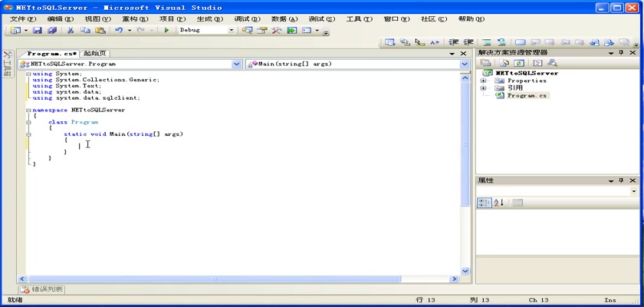Viewport: 644px width, 307px height.
Task: Click the Copy toolbar icon
Action: coord(85,30)
